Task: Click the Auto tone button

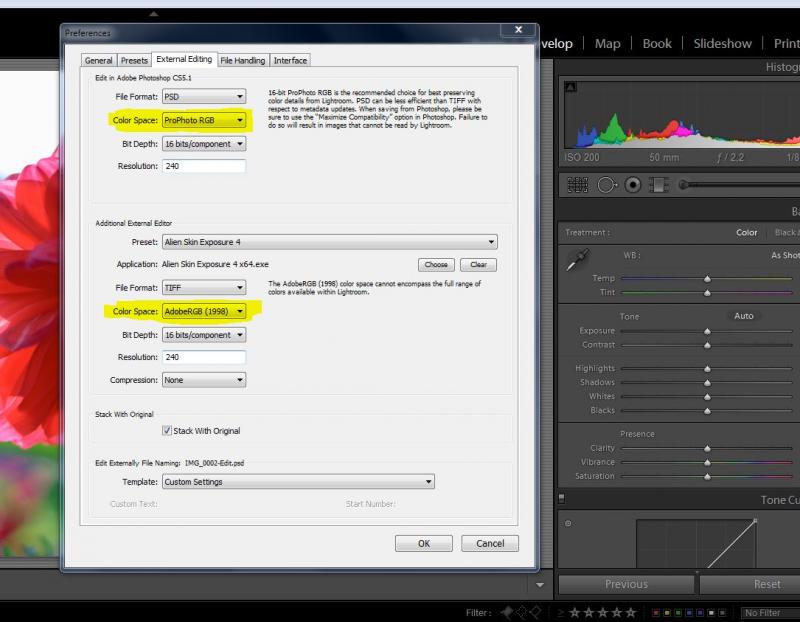Action: (743, 316)
